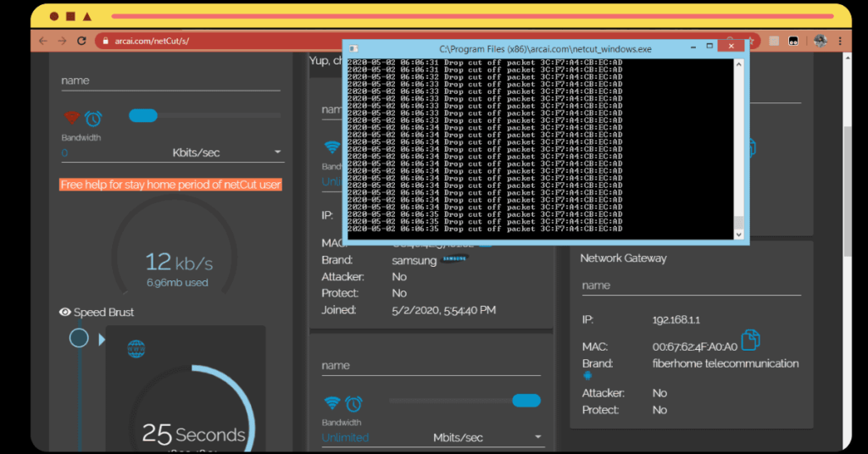The width and height of the screenshot is (868, 454).
Task: Click the 'Speed Brust' label
Action: [103, 312]
